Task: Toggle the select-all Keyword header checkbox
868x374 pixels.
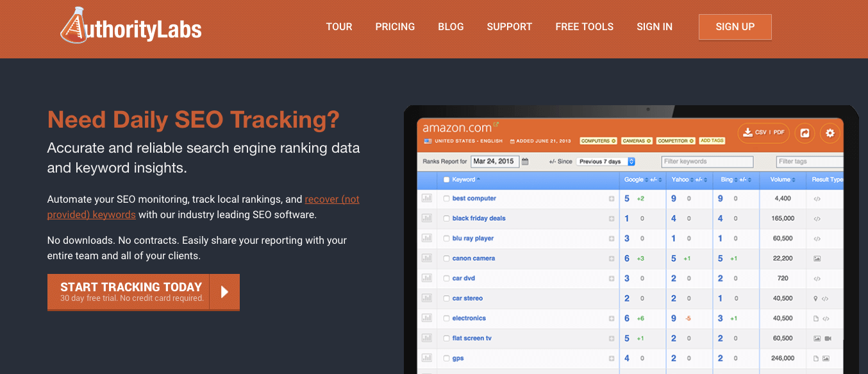Action: [446, 180]
